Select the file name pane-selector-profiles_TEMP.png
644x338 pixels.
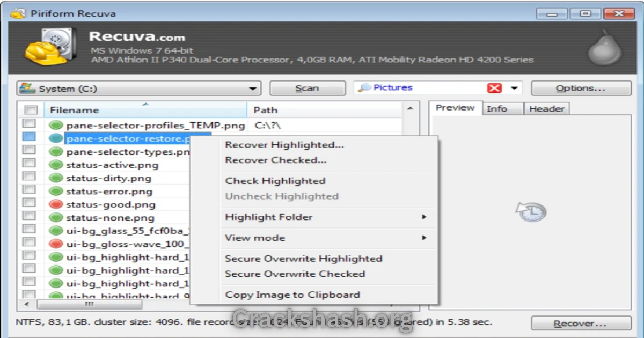(156, 126)
